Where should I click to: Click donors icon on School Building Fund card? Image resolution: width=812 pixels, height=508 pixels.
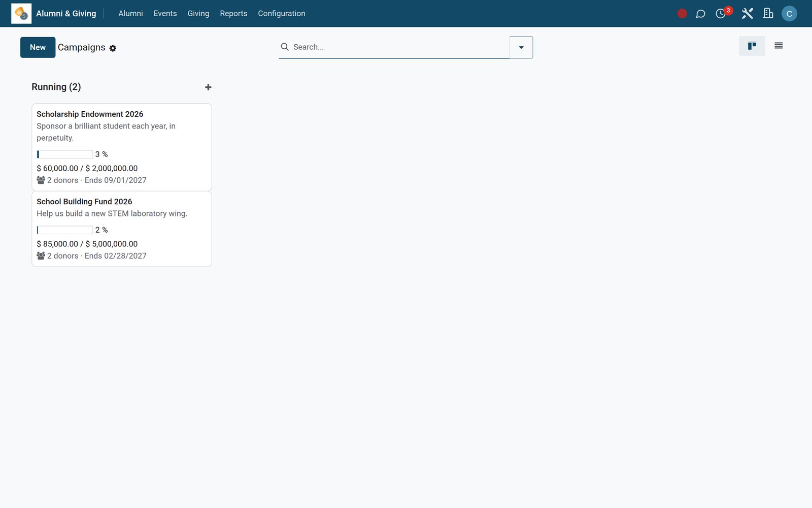(x=41, y=256)
